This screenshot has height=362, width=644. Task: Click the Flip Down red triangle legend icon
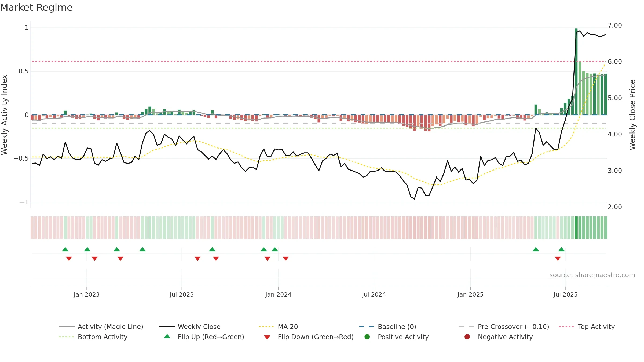pos(267,337)
